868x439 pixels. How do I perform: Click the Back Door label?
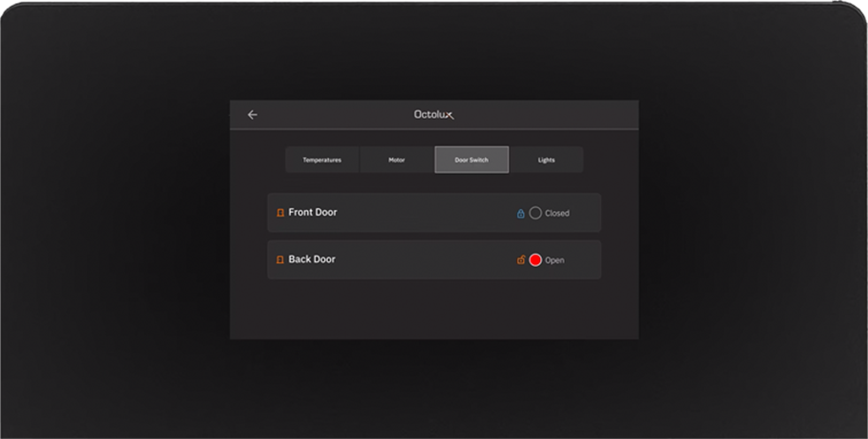312,259
